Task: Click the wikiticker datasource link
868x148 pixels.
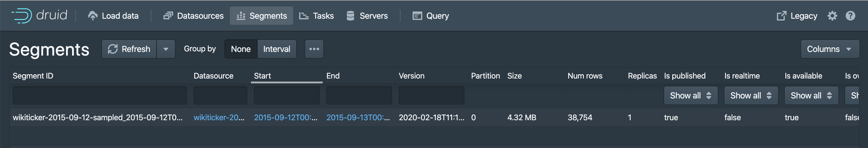Action: pyautogui.click(x=219, y=117)
